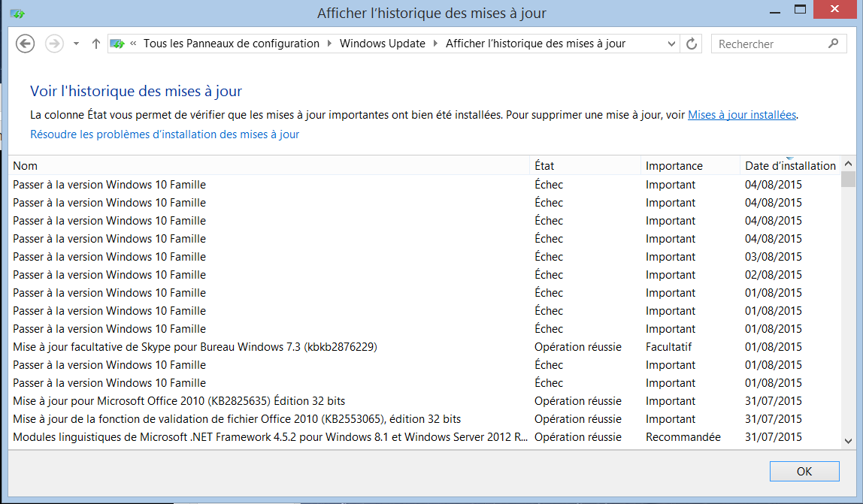Click the 'Facultatif' importance cell
The width and height of the screenshot is (863, 504).
coord(669,347)
